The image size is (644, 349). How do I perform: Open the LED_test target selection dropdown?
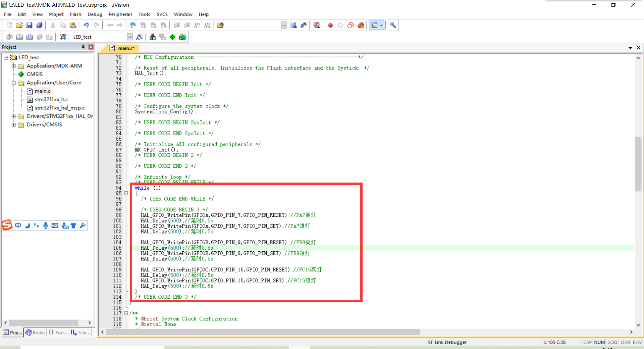130,37
